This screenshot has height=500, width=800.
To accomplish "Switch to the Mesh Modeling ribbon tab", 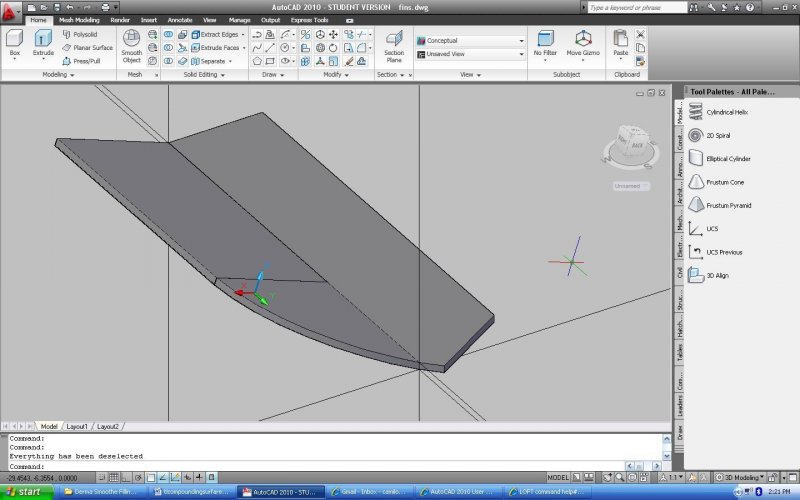I will (x=78, y=19).
